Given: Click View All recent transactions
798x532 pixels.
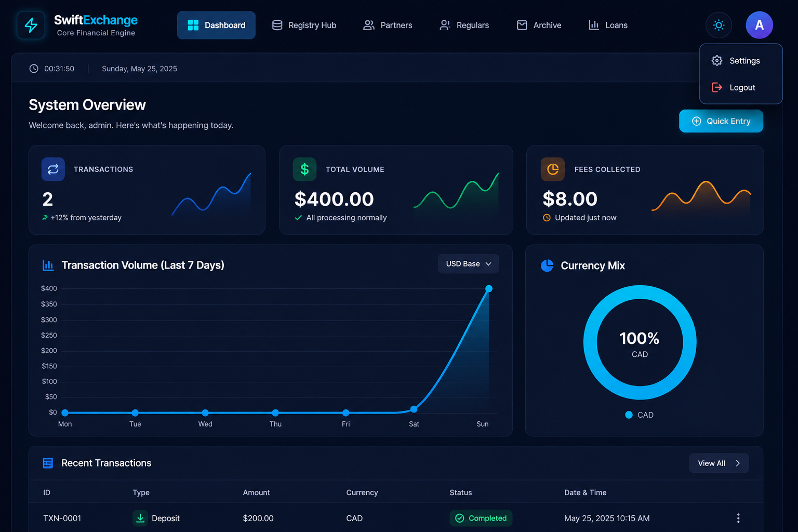Looking at the screenshot, I should pos(719,463).
